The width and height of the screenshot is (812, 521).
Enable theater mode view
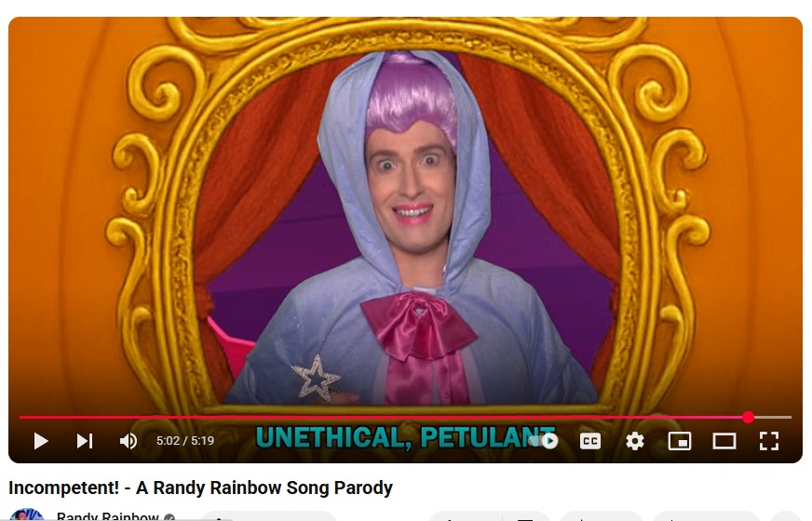pos(724,441)
